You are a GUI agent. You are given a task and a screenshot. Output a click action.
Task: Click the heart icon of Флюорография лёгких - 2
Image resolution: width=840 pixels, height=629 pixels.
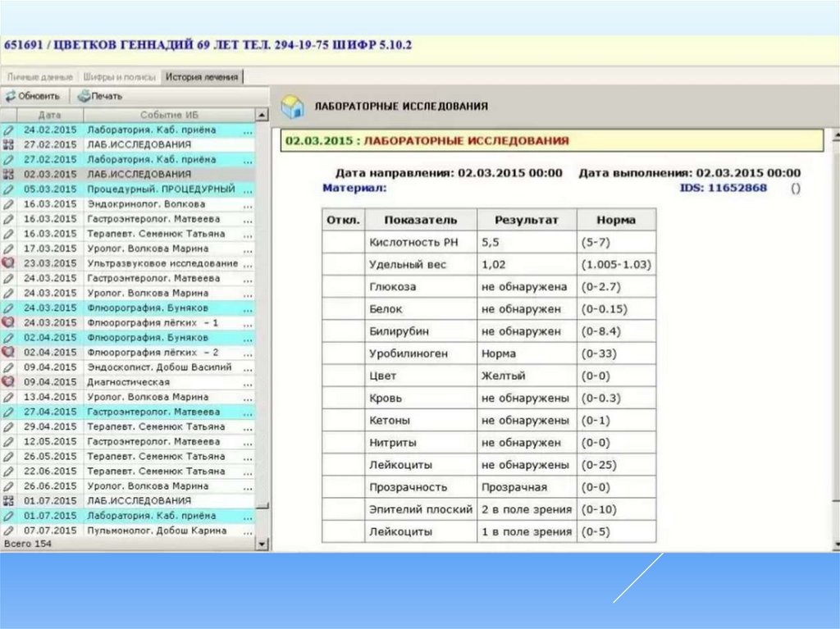coord(8,353)
